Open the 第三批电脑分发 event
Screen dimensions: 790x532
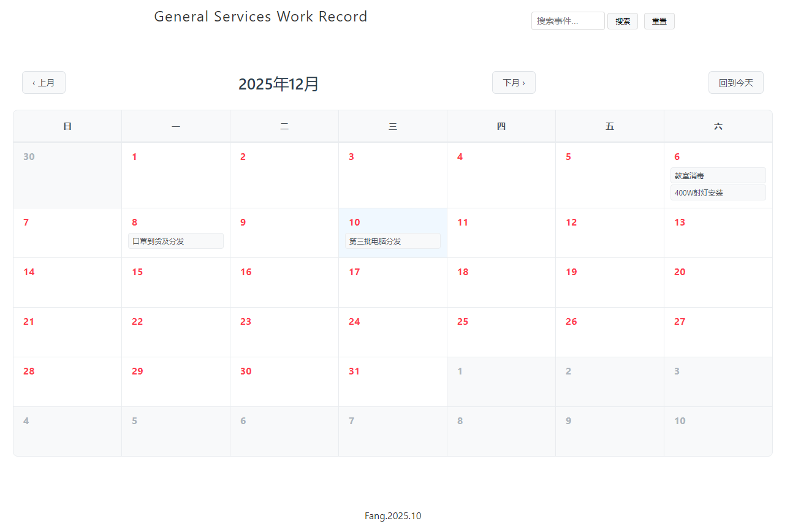point(392,241)
